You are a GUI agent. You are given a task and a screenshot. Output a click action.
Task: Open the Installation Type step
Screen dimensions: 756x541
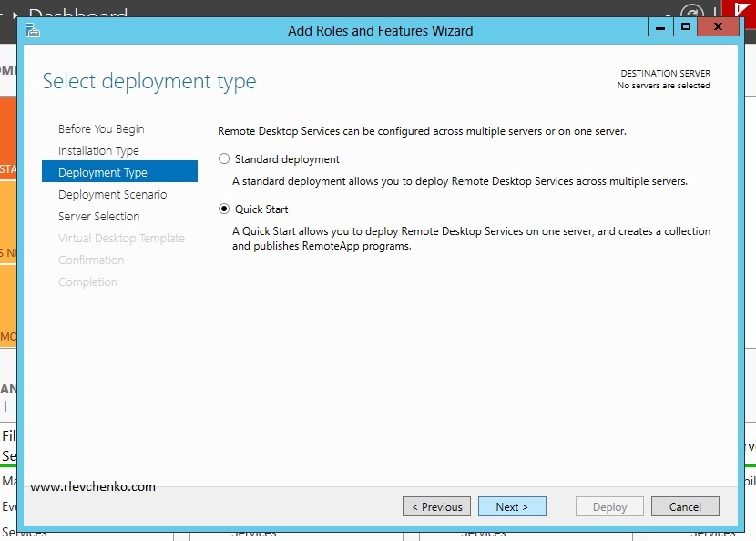[x=98, y=151]
